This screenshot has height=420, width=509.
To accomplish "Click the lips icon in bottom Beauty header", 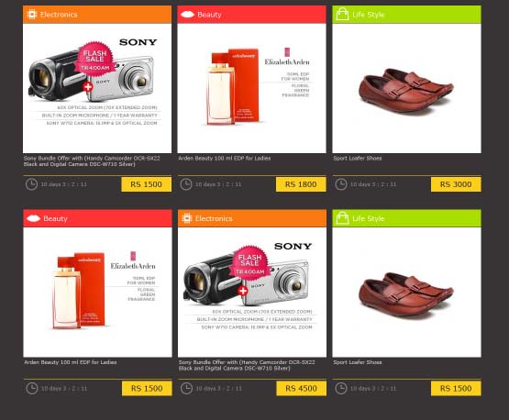I will click(x=33, y=218).
